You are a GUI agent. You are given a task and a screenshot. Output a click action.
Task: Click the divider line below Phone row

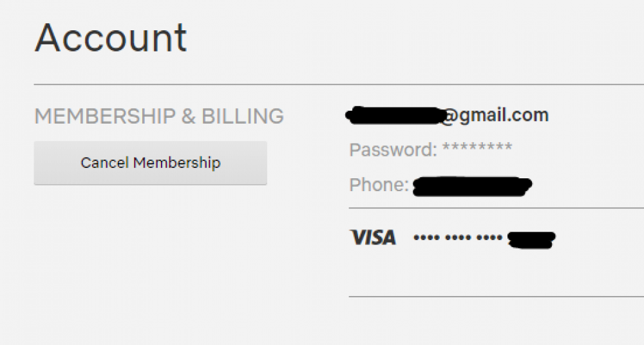coord(496,208)
